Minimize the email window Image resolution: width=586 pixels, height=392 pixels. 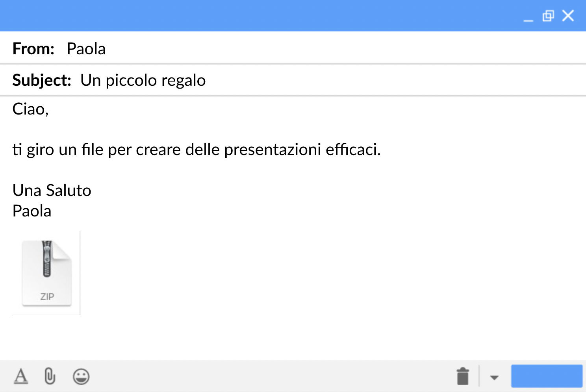[x=528, y=17]
